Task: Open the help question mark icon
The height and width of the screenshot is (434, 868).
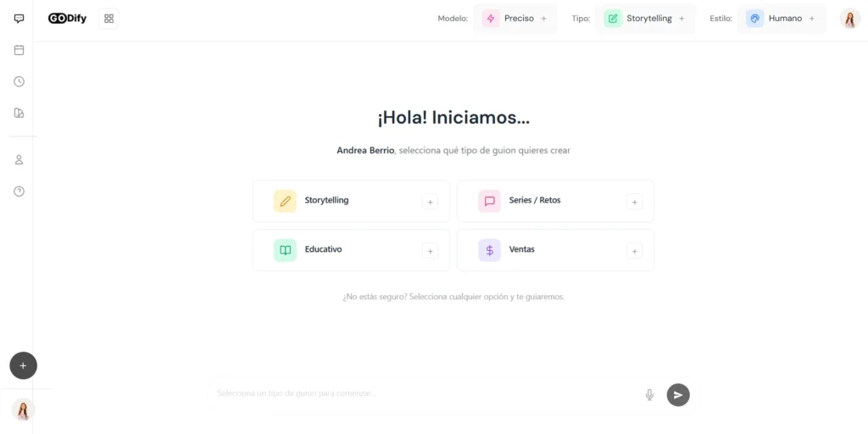Action: click(x=19, y=191)
